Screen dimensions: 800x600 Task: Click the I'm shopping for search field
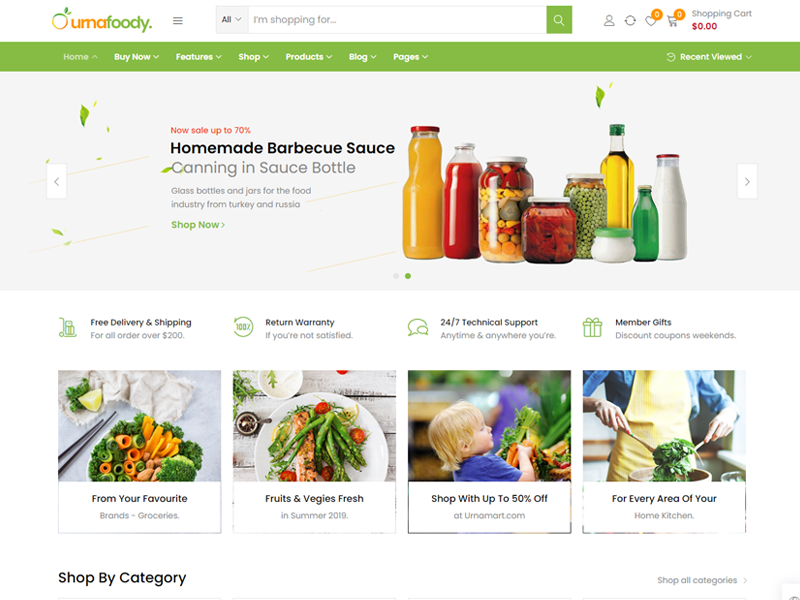click(x=397, y=20)
